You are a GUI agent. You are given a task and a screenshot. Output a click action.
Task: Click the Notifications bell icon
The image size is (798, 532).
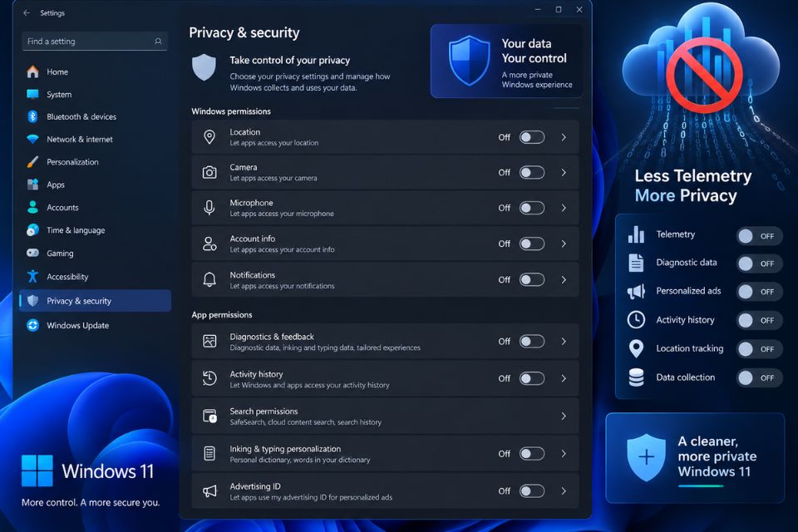[209, 279]
